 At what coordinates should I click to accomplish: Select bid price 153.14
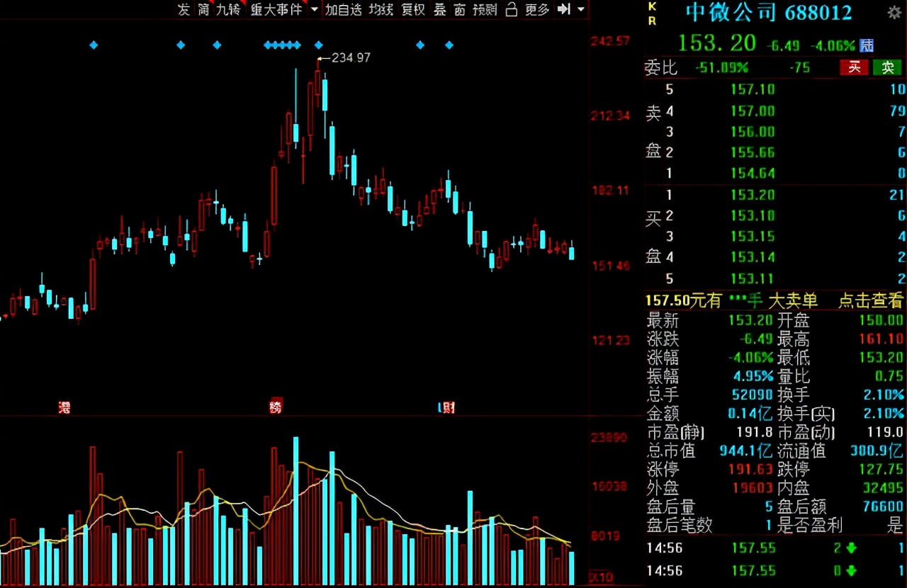(x=753, y=256)
